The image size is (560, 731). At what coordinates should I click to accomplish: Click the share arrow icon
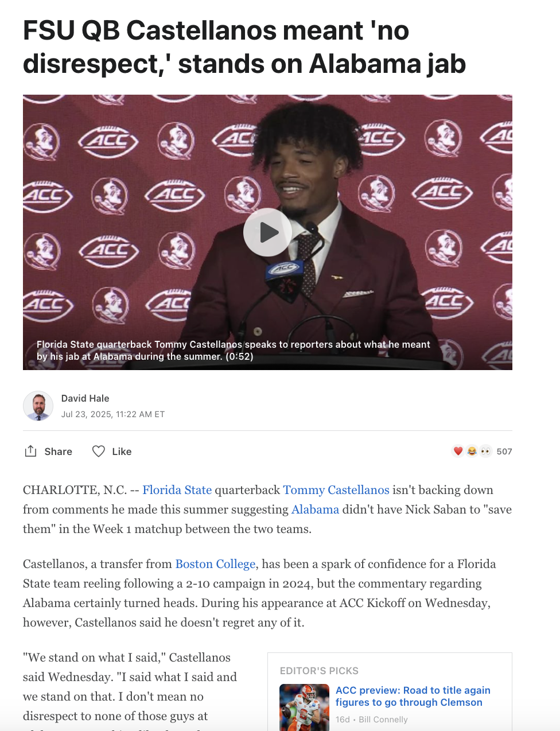pos(30,451)
